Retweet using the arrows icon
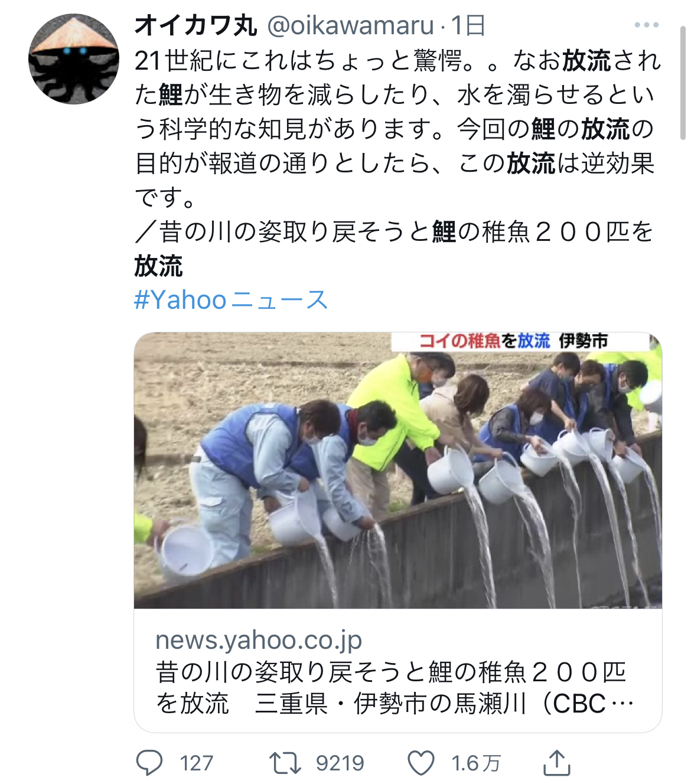691x784 pixels. click(286, 763)
